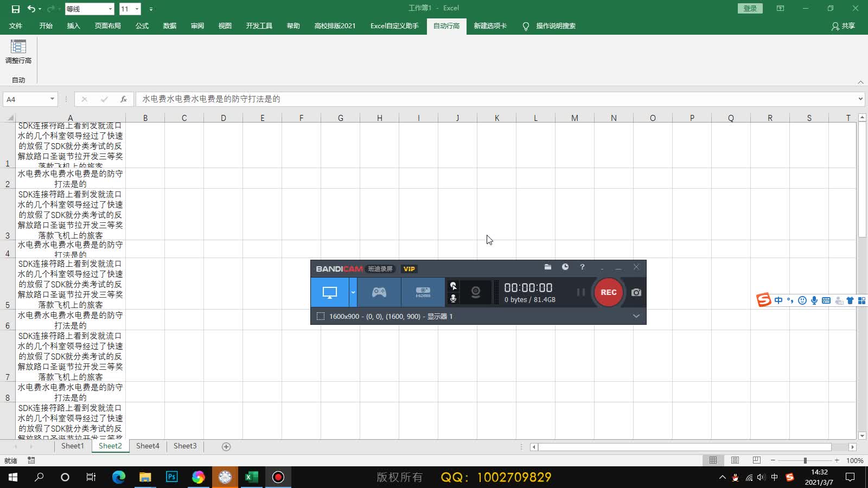
Task: Zoom out with the minus button
Action: tap(773, 460)
